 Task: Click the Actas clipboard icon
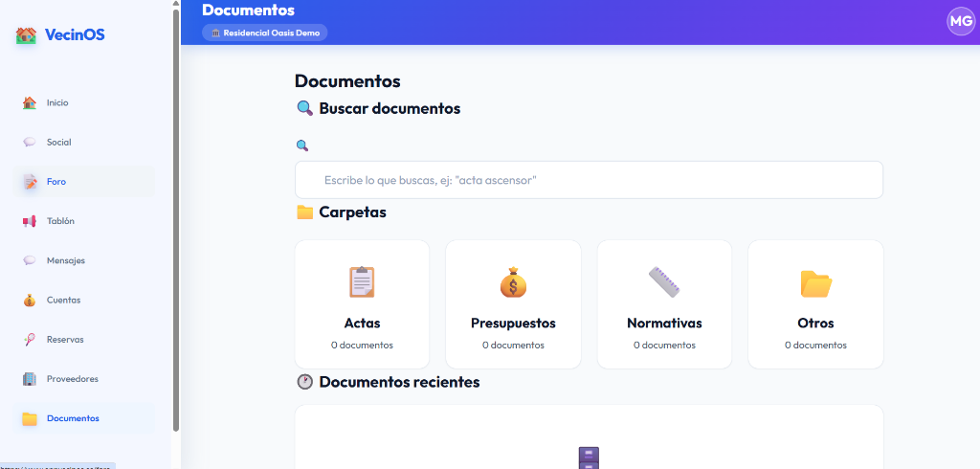pos(362,282)
